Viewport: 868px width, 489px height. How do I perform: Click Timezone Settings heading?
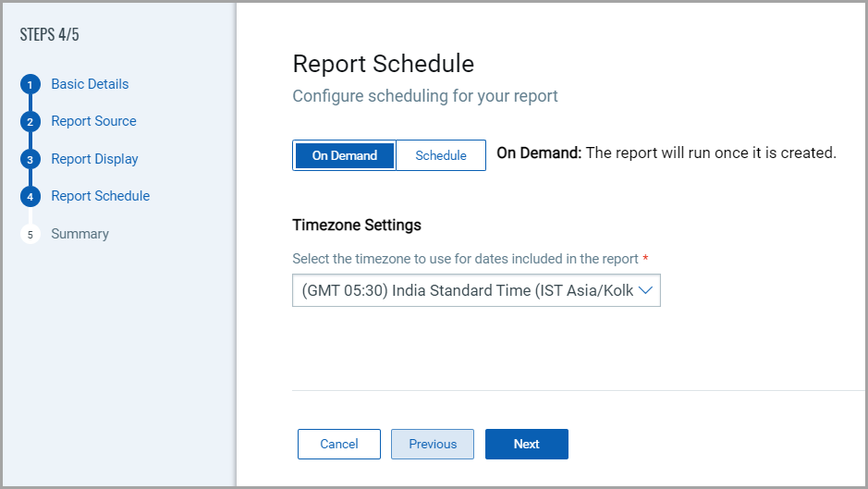tap(357, 225)
